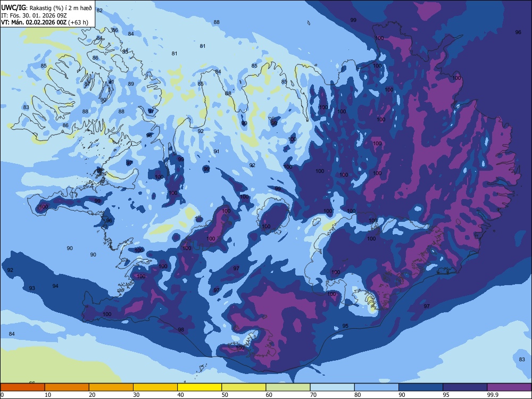Click the map humidity value '82'
The width and height of the screenshot is (532, 399).
click(x=99, y=10)
